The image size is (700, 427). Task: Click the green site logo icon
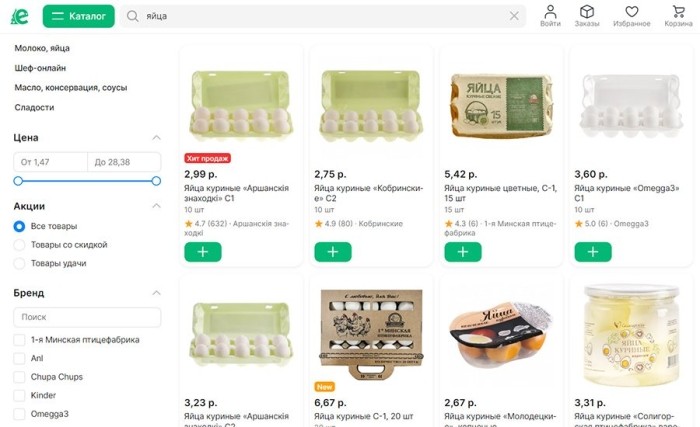20,16
